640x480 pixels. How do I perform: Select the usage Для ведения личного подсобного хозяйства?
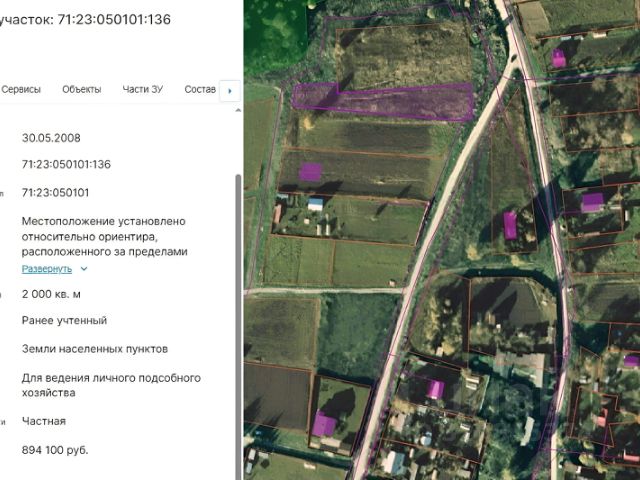point(111,385)
